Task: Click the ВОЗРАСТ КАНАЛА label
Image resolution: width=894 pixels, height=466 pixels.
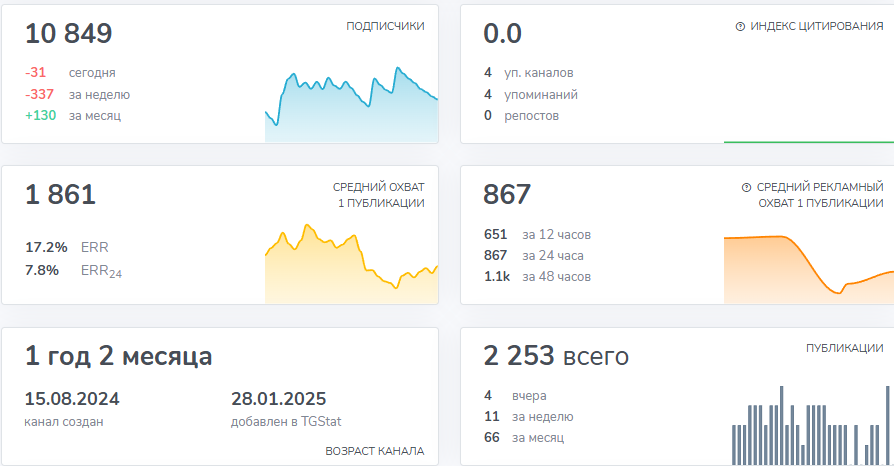Action: pos(374,451)
